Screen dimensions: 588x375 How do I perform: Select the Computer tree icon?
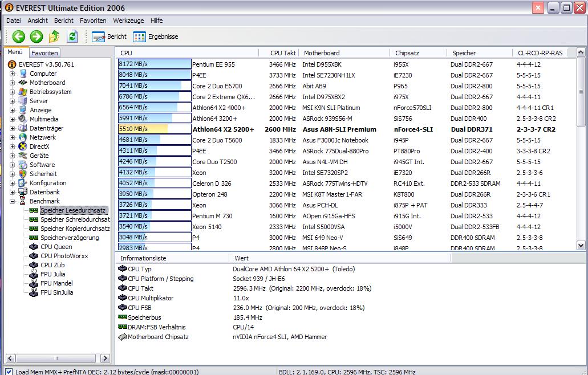(x=23, y=74)
